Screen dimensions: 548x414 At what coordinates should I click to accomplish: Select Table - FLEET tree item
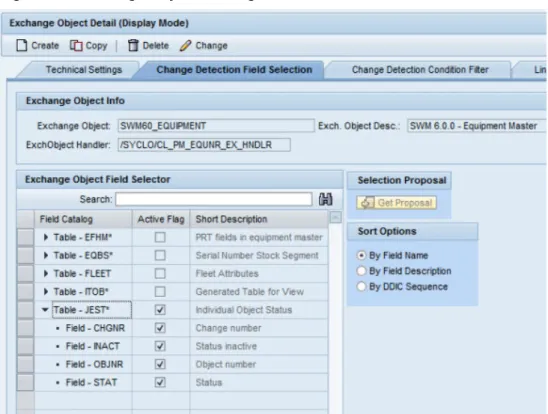point(82,274)
